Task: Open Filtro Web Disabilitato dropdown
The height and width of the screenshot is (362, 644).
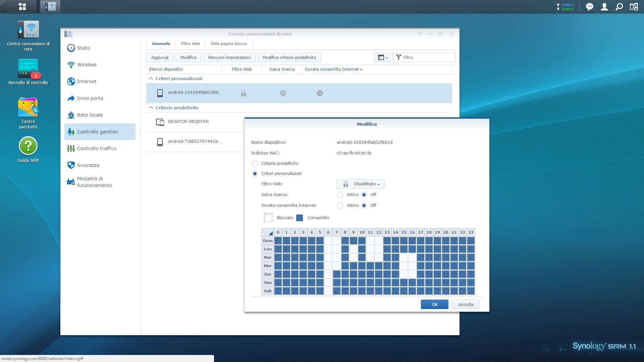Action: point(361,184)
